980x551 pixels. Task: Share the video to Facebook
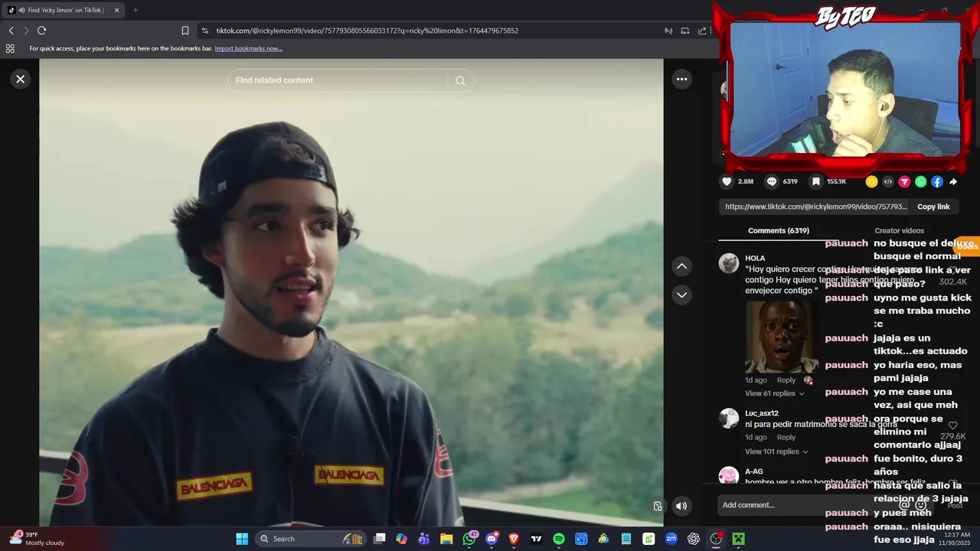click(x=937, y=181)
